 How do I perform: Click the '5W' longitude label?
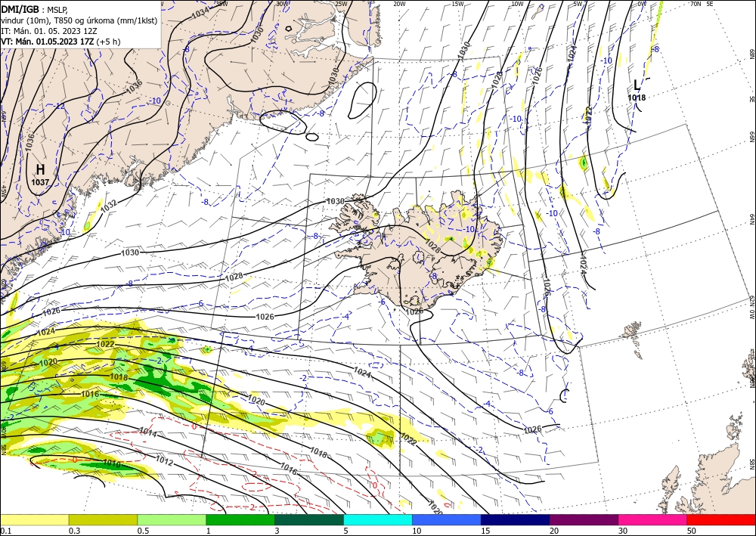pos(578,4)
